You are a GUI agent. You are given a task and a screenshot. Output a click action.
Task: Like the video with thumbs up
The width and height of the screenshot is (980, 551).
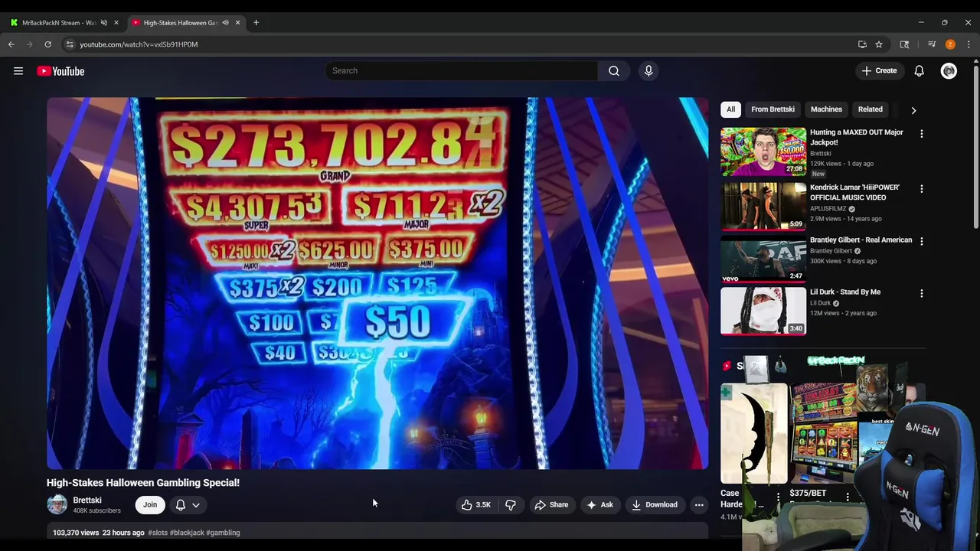[x=467, y=504]
